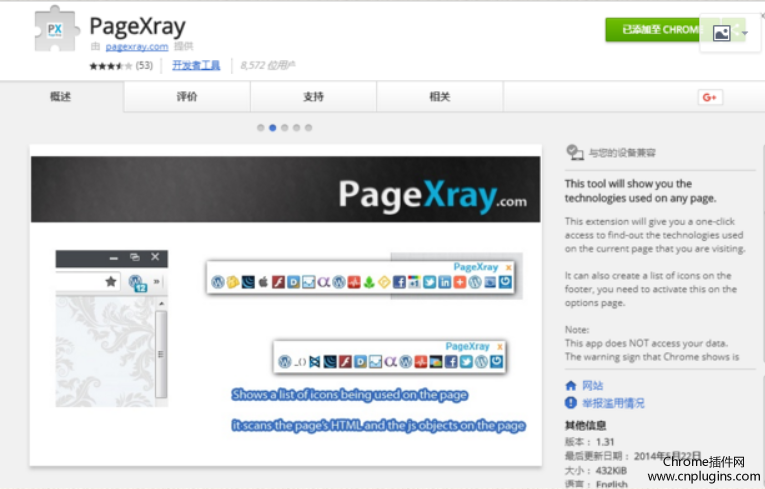Select the fourth carousel dot
The width and height of the screenshot is (765, 489).
(297, 128)
